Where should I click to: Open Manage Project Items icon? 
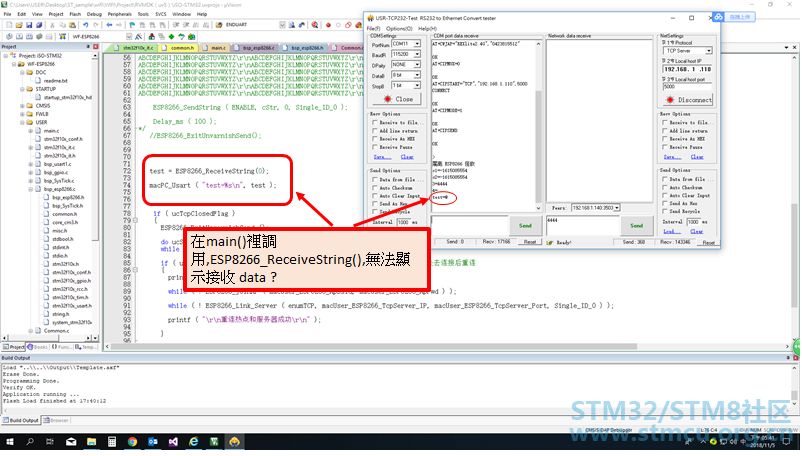151,37
